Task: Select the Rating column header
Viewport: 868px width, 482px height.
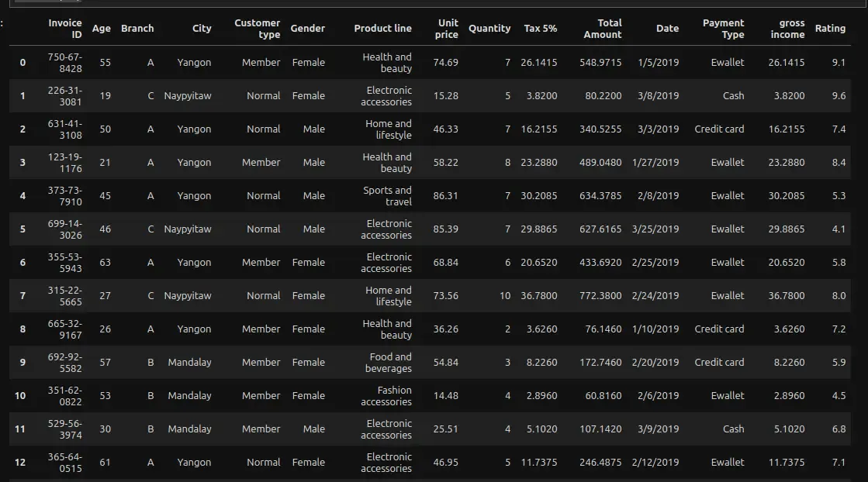Action: pyautogui.click(x=830, y=29)
